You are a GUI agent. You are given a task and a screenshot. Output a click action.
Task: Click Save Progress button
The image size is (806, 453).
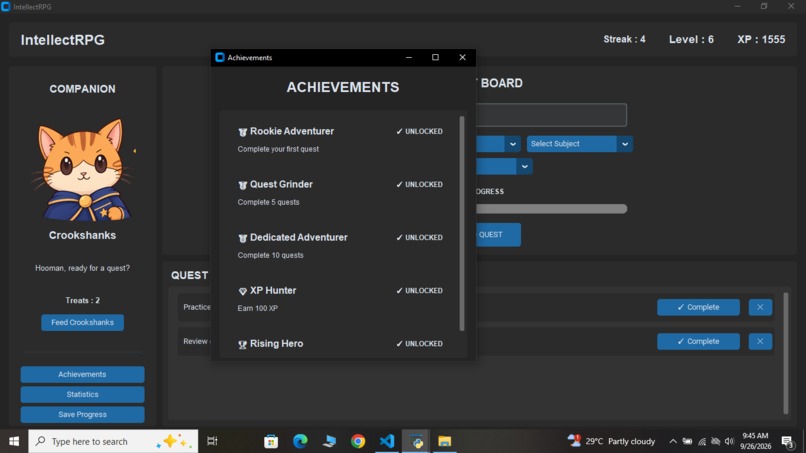pyautogui.click(x=82, y=414)
